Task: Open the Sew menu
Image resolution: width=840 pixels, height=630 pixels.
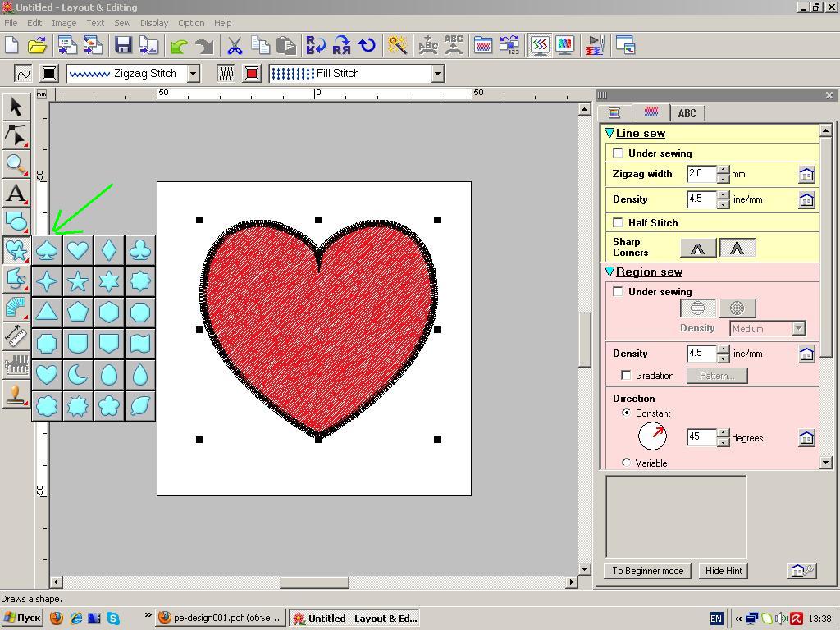Action: 122,23
